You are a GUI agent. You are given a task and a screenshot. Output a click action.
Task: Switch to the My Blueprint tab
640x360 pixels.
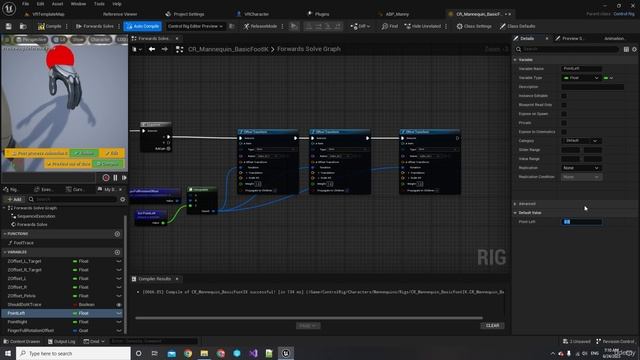[108, 189]
